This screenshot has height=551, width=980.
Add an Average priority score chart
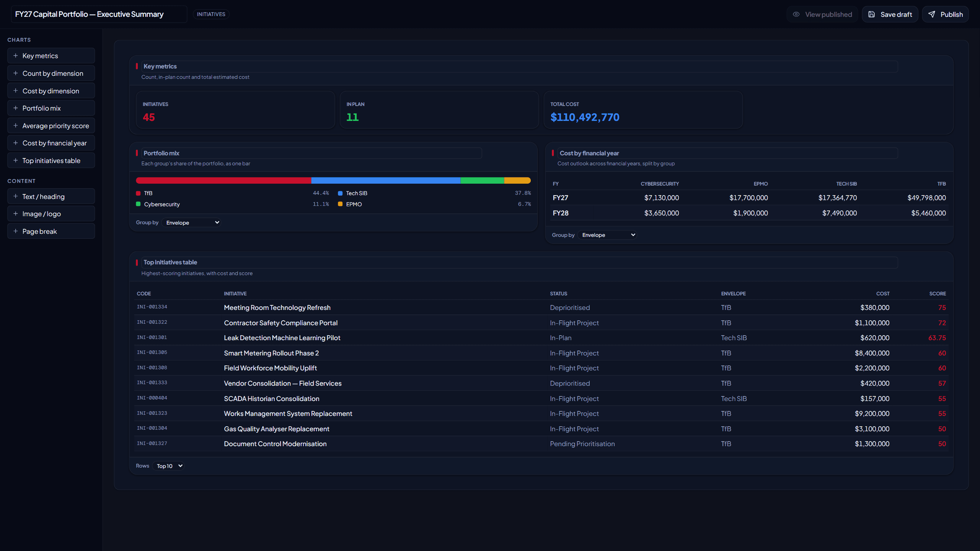coord(51,126)
